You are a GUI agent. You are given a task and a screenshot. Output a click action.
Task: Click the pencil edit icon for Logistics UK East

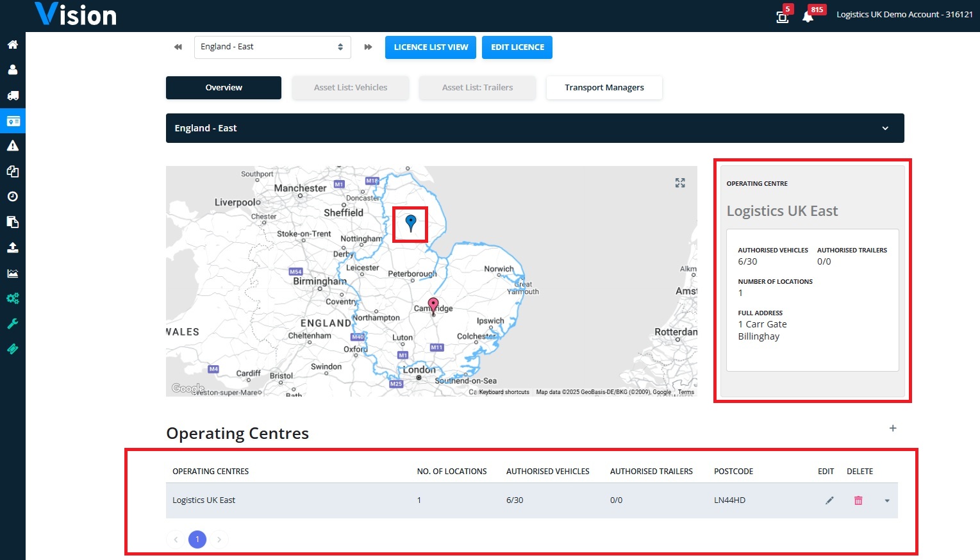coord(829,500)
